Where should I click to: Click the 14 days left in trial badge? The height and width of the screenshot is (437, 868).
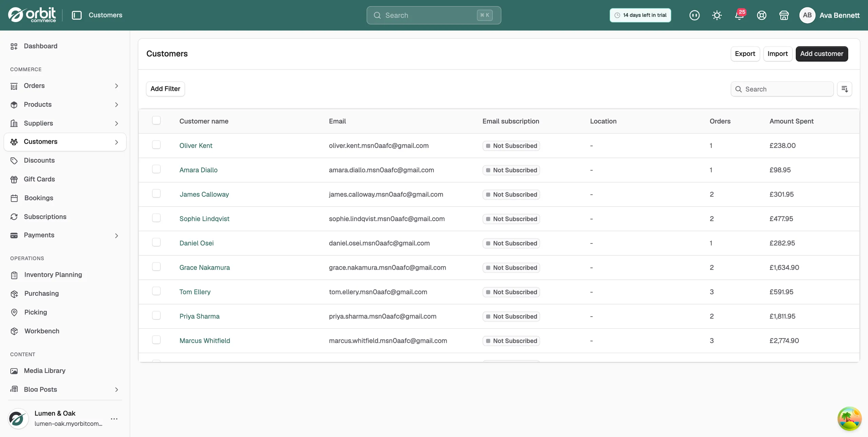coord(640,15)
